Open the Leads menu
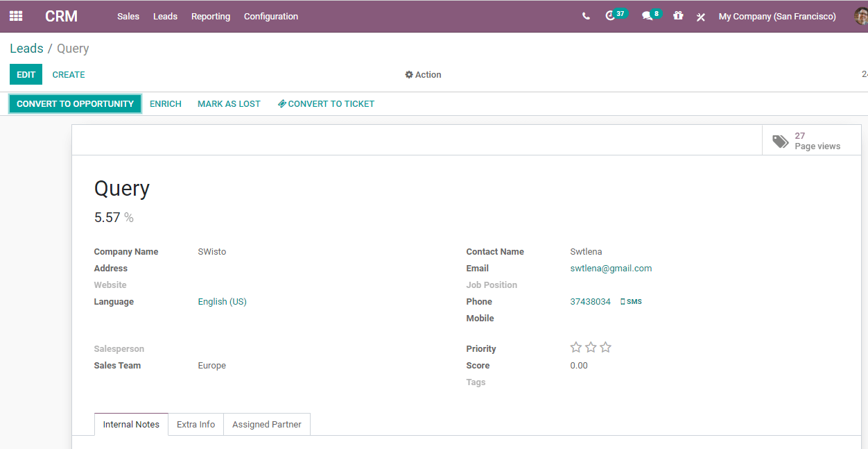Screen dimensions: 868x449 coord(165,16)
